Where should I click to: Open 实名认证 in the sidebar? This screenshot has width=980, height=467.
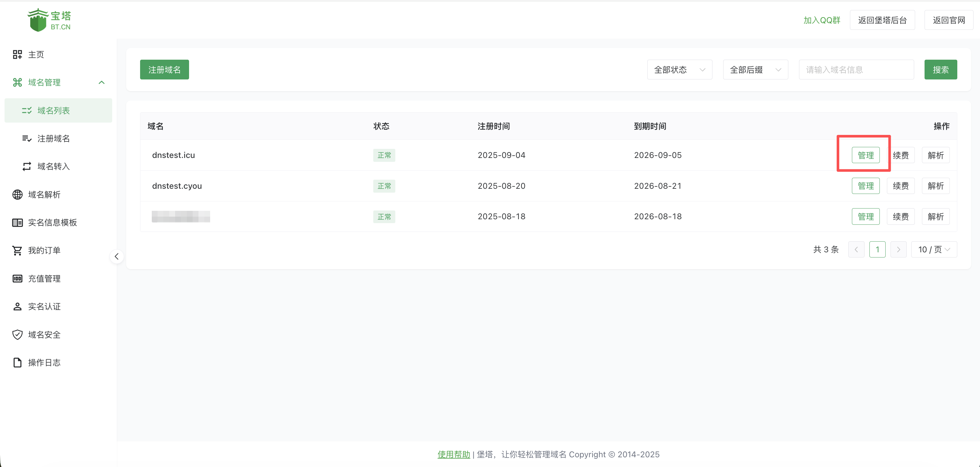coord(44,306)
